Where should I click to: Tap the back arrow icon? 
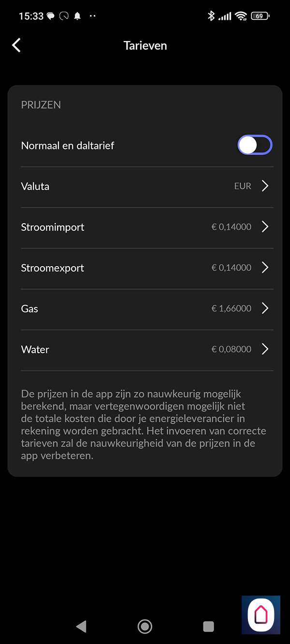coord(16,45)
